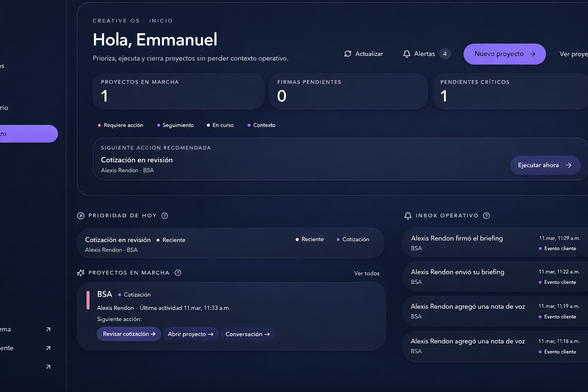Click the sparkle icon beside Proyectos en Marcha
588x392 pixels.
[x=80, y=273]
